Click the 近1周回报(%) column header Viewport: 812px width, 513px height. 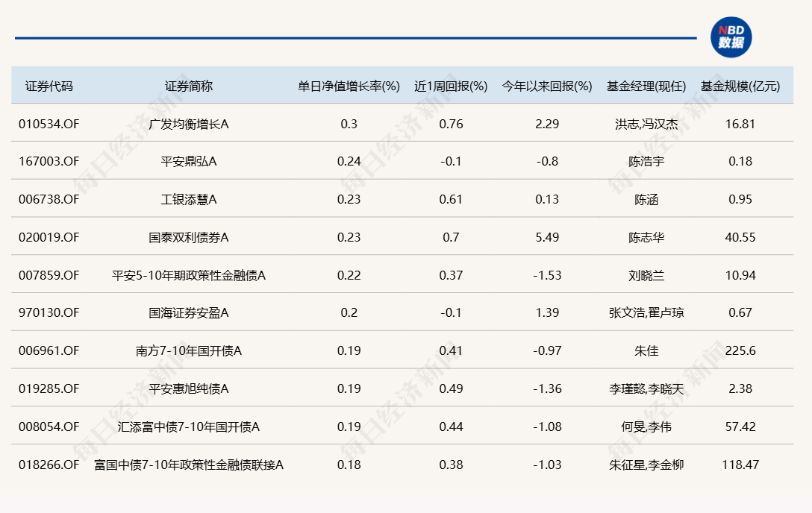pos(451,86)
